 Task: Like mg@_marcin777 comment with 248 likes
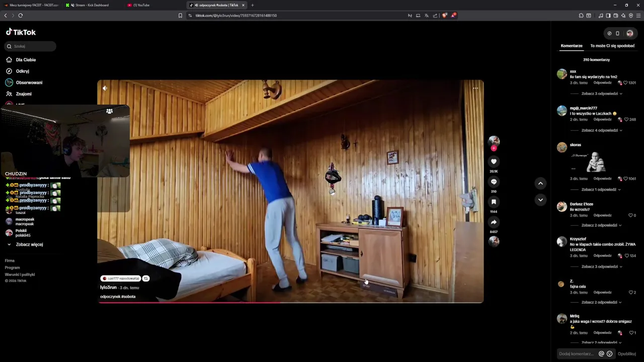click(x=626, y=120)
